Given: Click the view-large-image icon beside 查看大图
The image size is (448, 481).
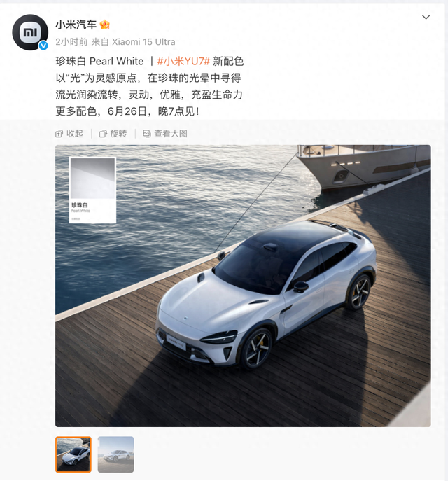Looking at the screenshot, I should coord(147,134).
